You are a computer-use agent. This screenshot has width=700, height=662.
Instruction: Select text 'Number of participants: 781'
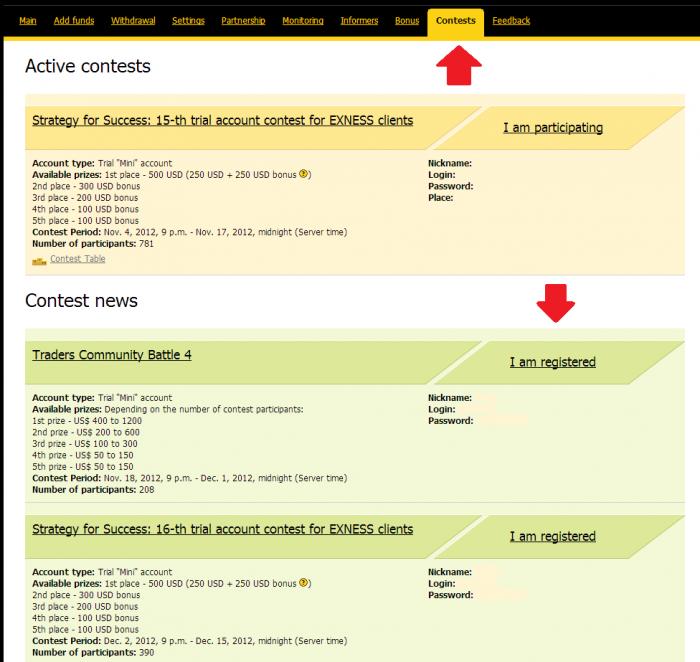93,244
